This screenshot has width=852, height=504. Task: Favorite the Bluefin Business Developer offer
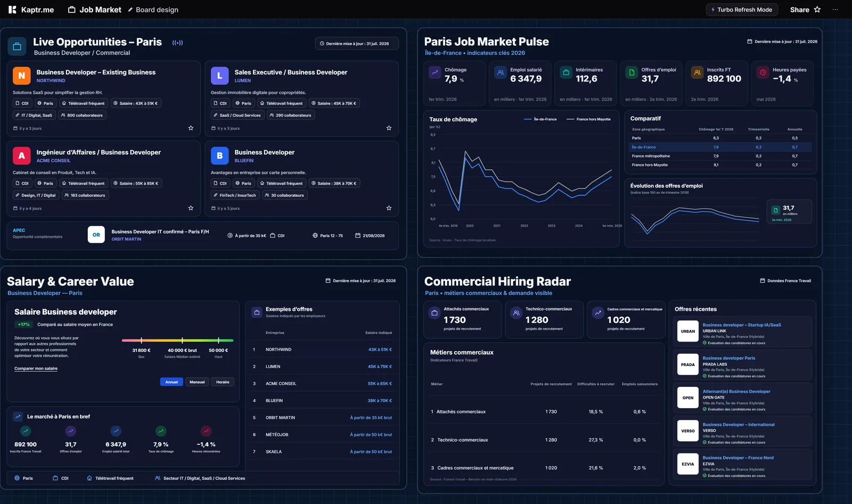coord(389,208)
